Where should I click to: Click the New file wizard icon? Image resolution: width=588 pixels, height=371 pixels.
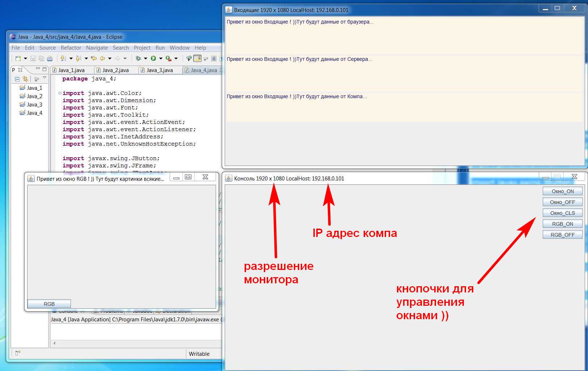(x=18, y=58)
